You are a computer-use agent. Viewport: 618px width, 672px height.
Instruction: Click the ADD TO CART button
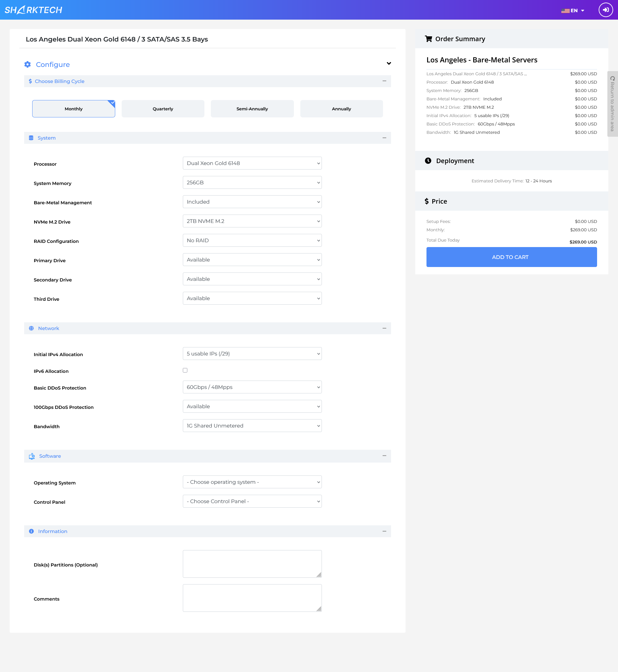tap(511, 257)
